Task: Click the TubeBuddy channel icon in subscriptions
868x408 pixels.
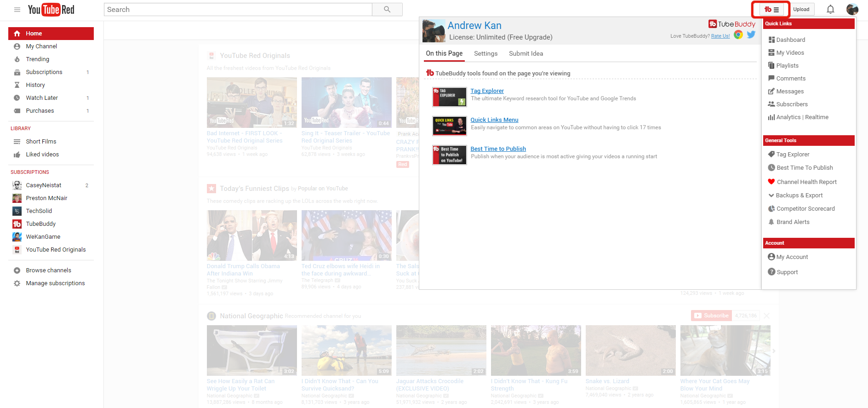Action: (17, 224)
